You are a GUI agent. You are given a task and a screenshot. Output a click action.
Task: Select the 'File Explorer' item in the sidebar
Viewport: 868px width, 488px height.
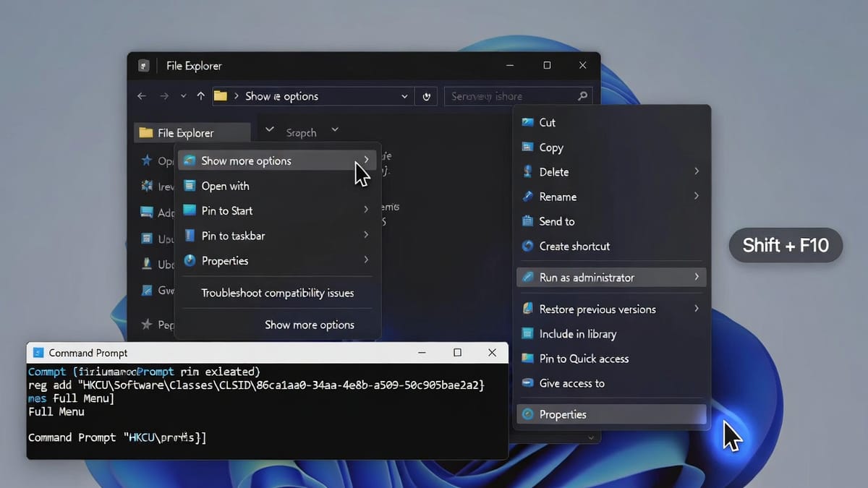click(192, 133)
